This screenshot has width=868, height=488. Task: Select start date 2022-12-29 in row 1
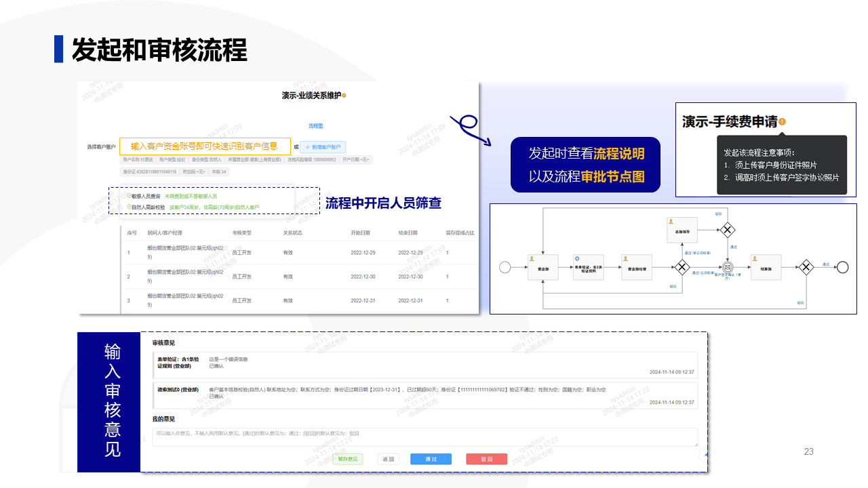(363, 253)
